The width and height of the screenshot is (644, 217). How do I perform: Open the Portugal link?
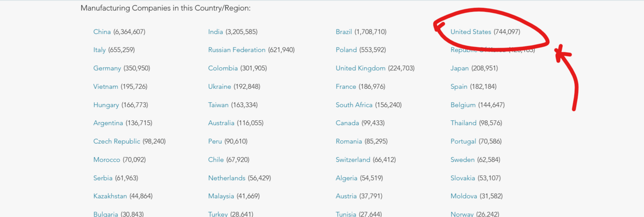coord(463,141)
